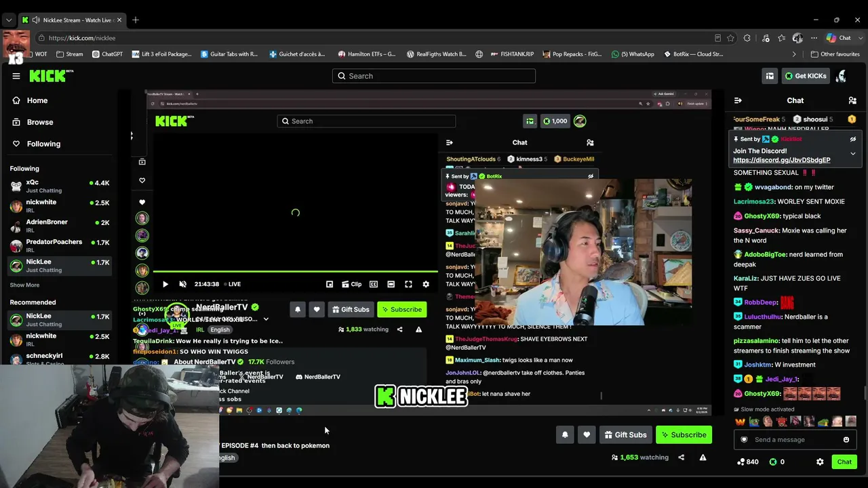Open the Kick sidebar hamburger menu
The width and height of the screenshot is (868, 488).
click(16, 76)
